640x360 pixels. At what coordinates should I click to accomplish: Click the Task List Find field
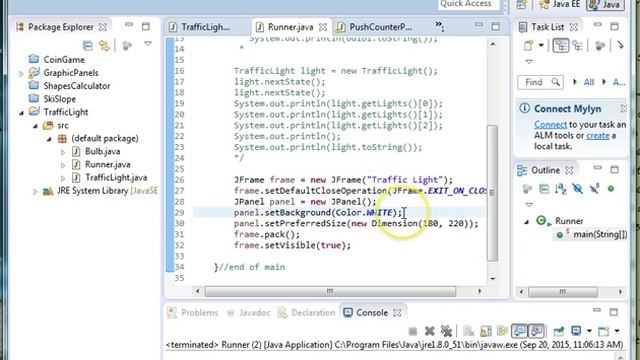click(540, 82)
